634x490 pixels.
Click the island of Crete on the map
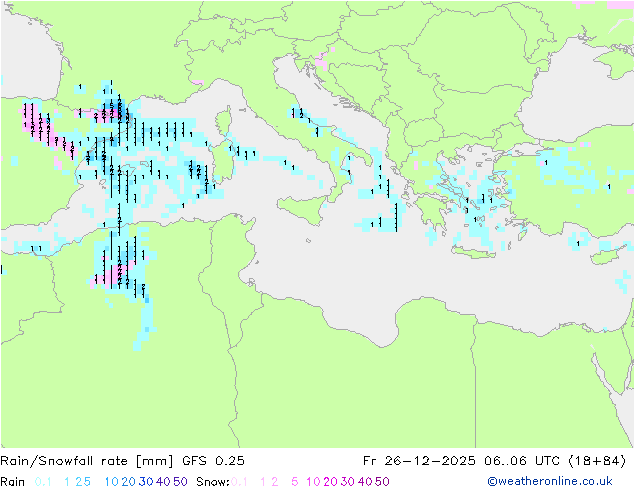tap(473, 253)
